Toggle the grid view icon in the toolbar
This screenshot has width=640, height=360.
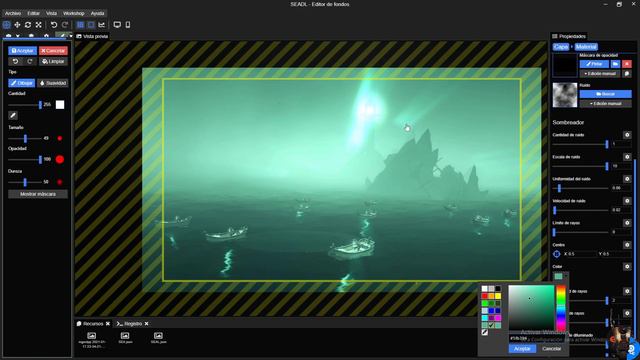click(x=80, y=25)
